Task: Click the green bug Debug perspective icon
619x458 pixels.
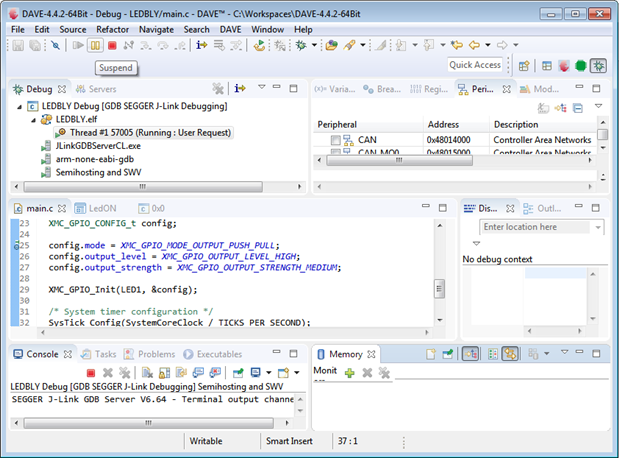Action: pyautogui.click(x=599, y=66)
